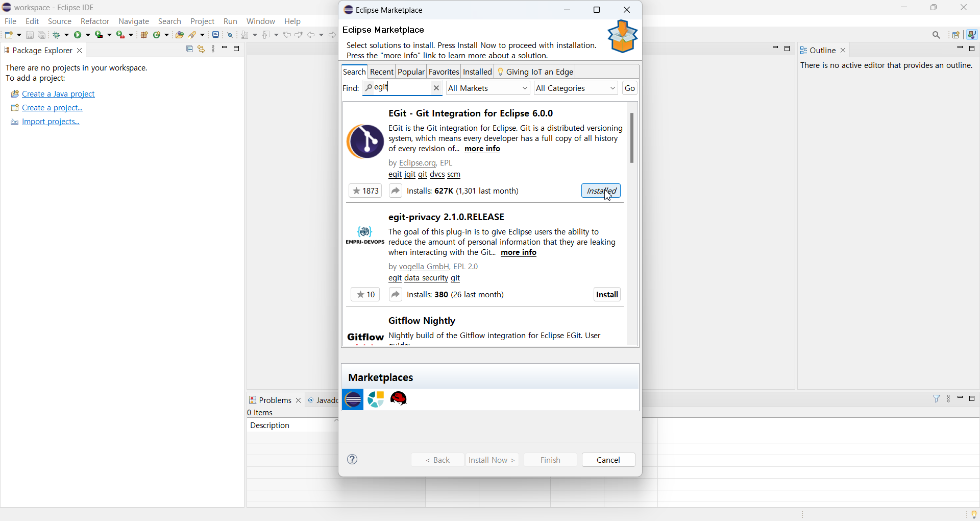Click the Run External Tools icon

pyautogui.click(x=121, y=35)
